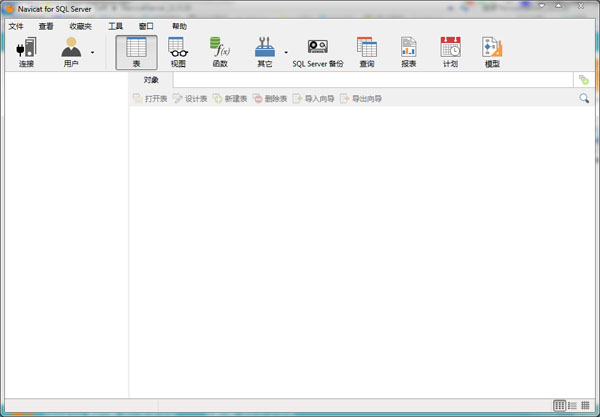Click the search magnifier icon in object bar
The image size is (600, 417).
pyautogui.click(x=584, y=98)
